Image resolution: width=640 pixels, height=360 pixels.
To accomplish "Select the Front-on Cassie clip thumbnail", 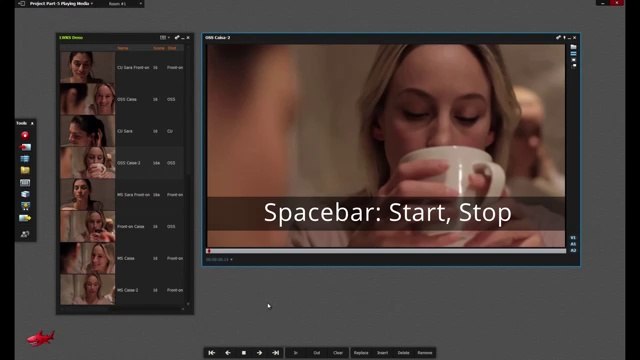I will [x=88, y=227].
